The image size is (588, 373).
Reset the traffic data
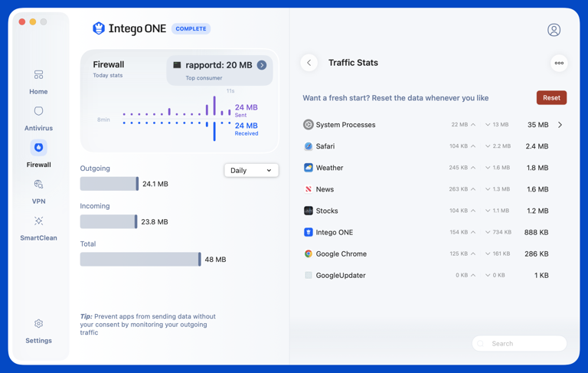click(551, 97)
